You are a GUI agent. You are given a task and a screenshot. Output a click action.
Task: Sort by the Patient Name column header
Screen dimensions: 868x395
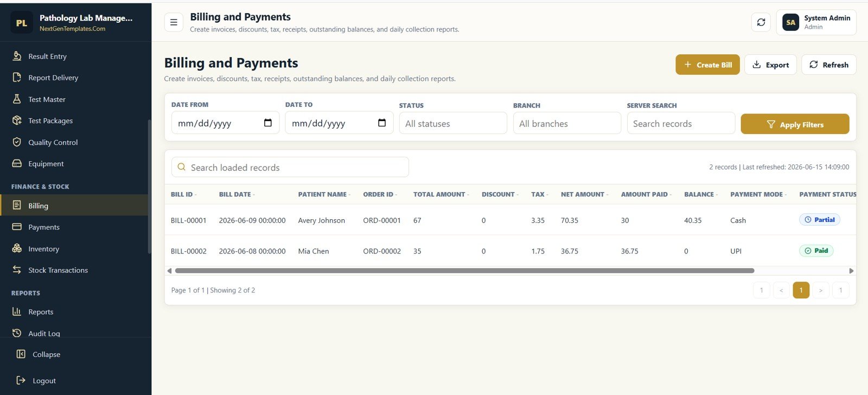point(324,194)
